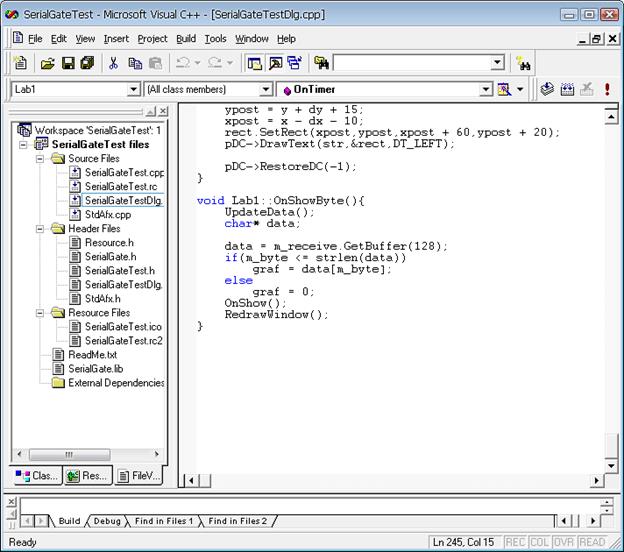The width and height of the screenshot is (624, 552).
Task: Open the Insert menu
Action: [116, 39]
